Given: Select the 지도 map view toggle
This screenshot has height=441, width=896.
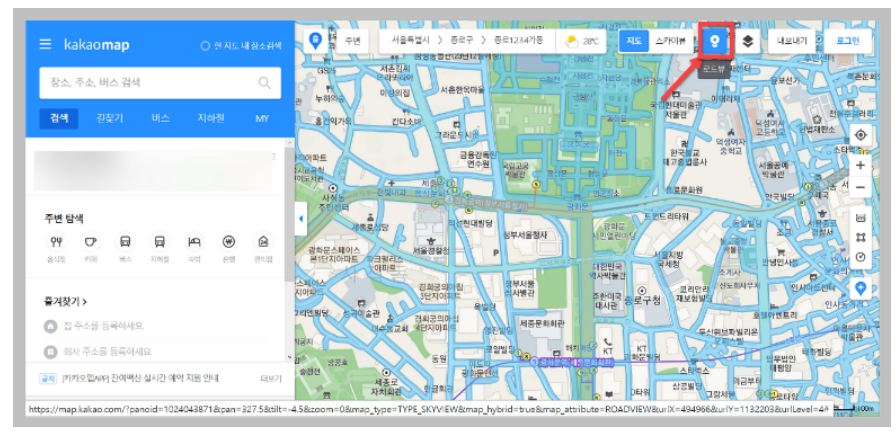Looking at the screenshot, I should [634, 41].
